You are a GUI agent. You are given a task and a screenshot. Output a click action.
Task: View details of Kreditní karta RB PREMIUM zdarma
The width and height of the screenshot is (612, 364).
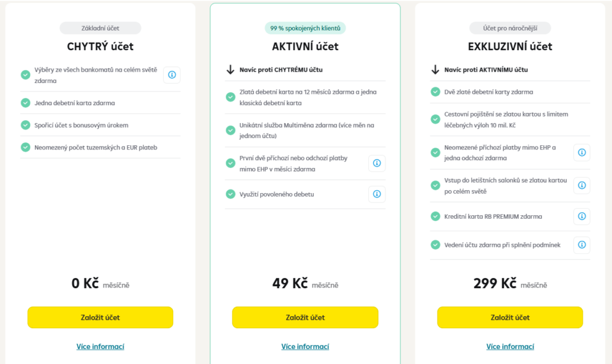click(582, 216)
